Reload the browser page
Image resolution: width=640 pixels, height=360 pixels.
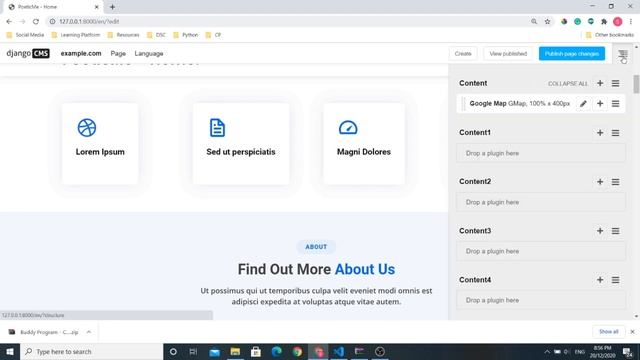tap(36, 22)
